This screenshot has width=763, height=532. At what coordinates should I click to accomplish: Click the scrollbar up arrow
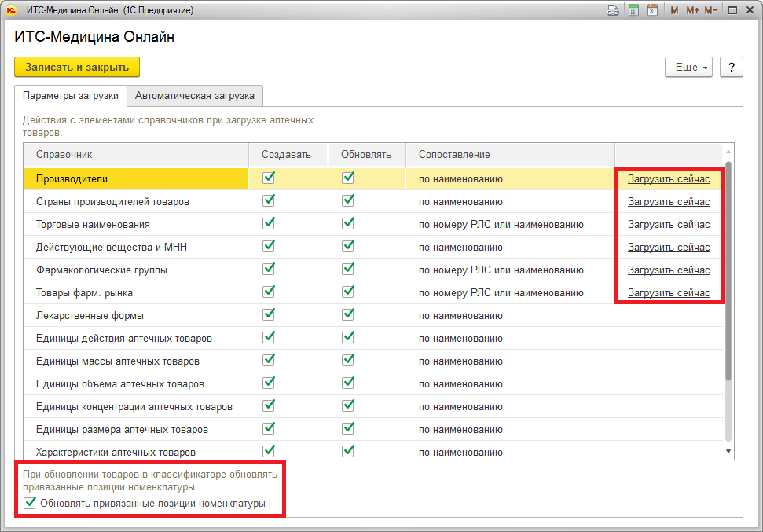pos(728,152)
